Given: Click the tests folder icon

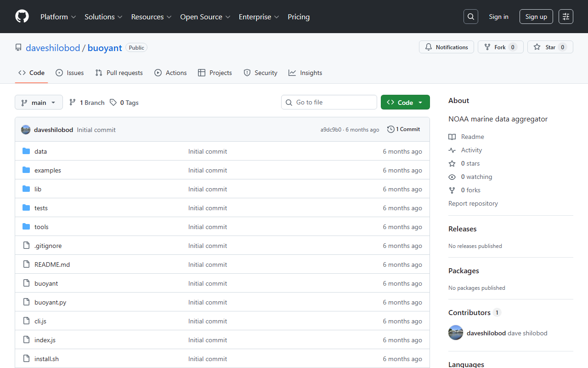Looking at the screenshot, I should [26, 208].
